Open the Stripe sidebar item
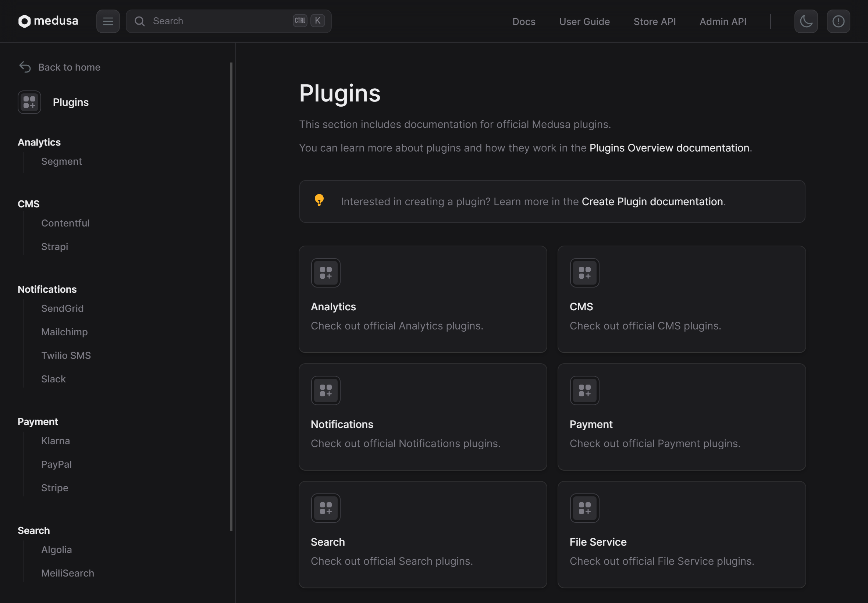Screen dimensions: 868x603 click(x=55, y=488)
